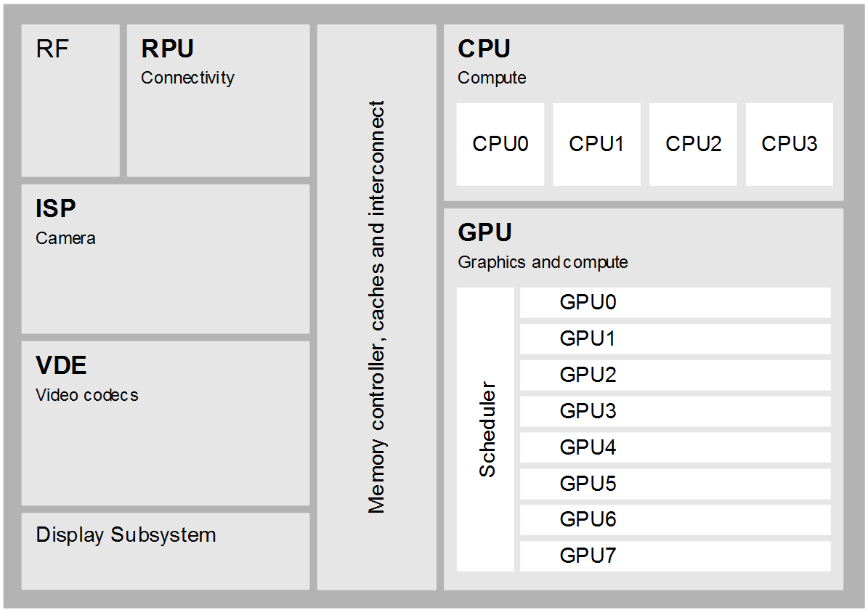Select the RPU Connectivity block
The width and height of the screenshot is (868, 610).
click(218, 100)
